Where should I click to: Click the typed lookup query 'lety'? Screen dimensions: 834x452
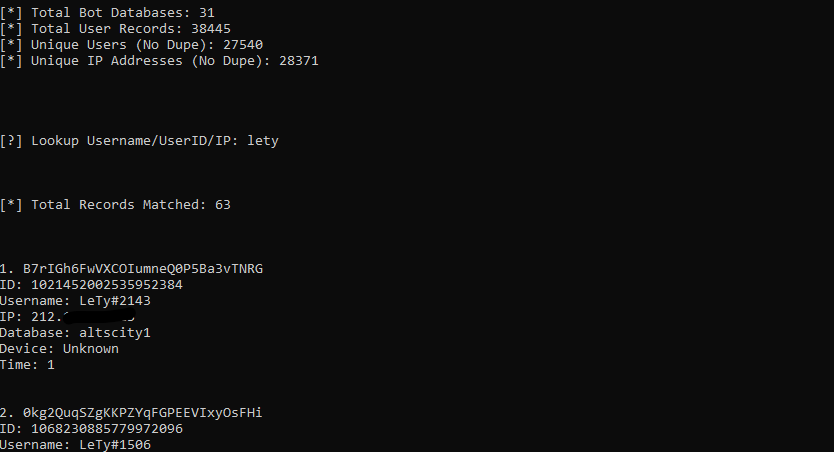point(263,141)
